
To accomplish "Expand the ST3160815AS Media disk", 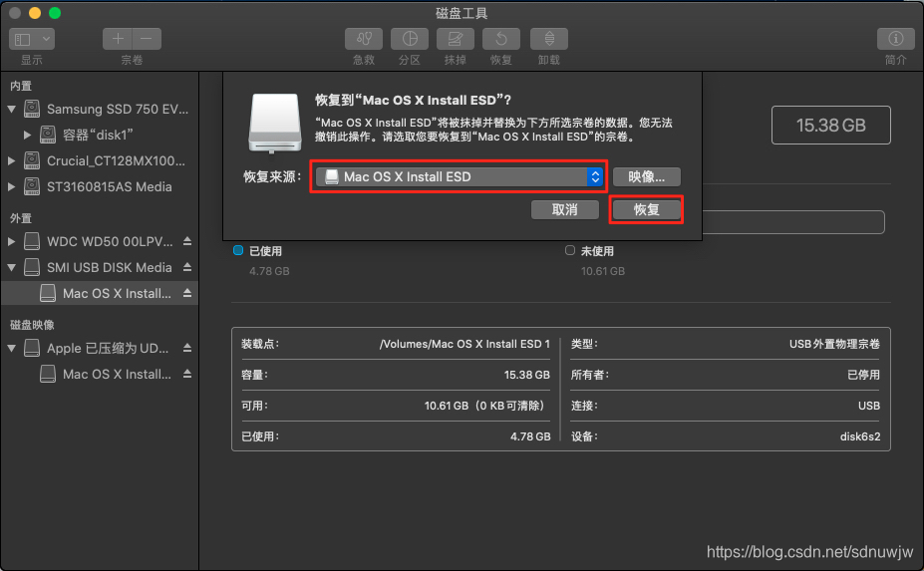I will tap(12, 186).
